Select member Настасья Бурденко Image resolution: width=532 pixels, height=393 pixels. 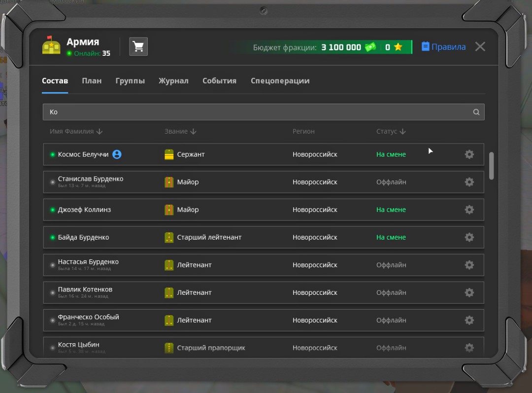pos(88,262)
